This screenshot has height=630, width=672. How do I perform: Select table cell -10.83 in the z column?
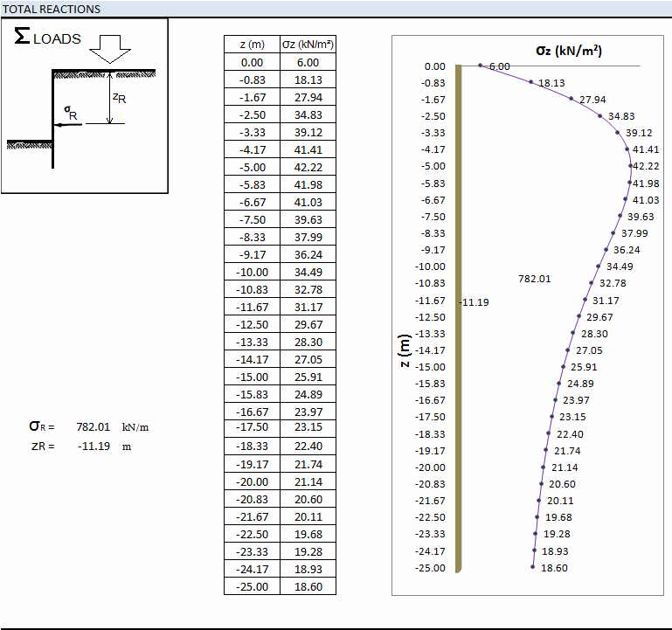coord(252,290)
